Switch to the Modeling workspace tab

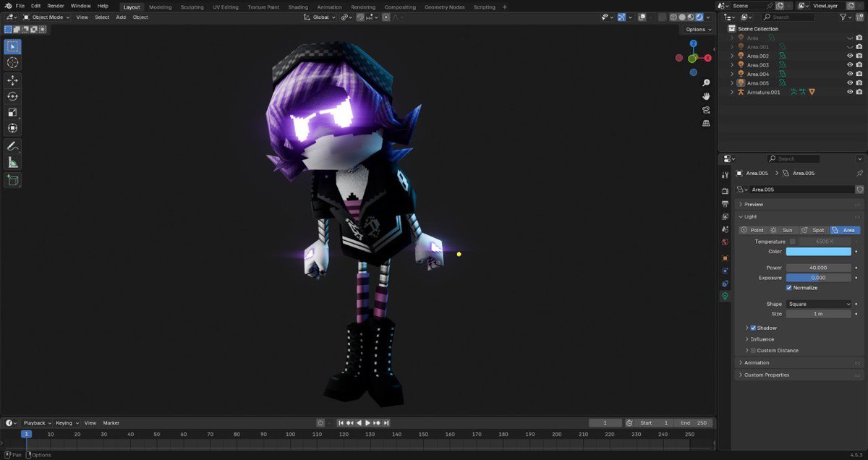coord(161,7)
